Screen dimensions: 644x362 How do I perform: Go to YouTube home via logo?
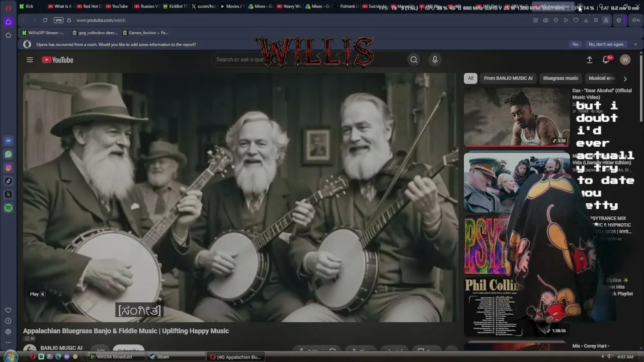pyautogui.click(x=57, y=60)
